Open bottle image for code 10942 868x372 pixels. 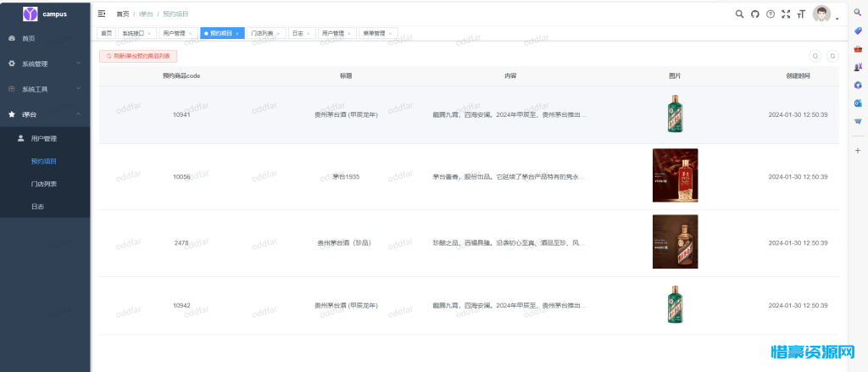[676, 304]
